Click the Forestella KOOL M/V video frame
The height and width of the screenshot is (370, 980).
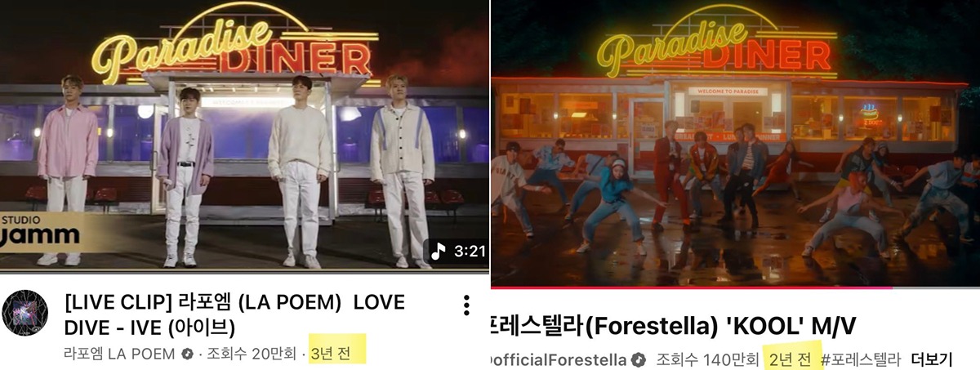(x=735, y=142)
